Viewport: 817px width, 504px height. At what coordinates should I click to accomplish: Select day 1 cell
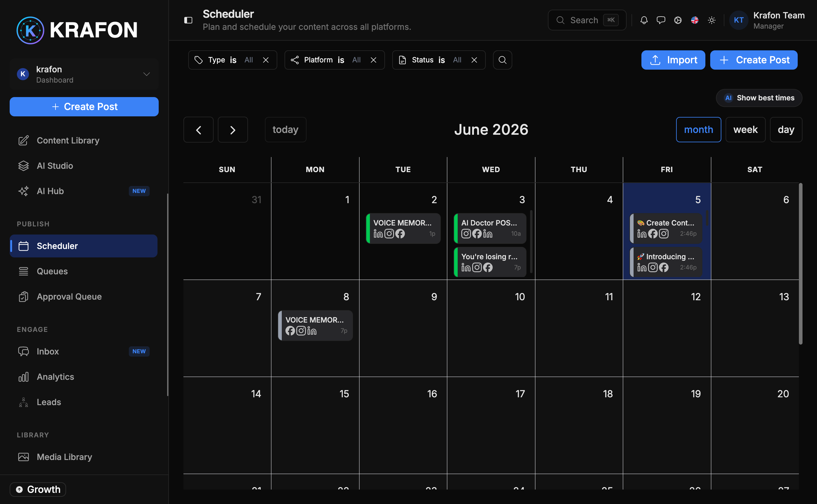pos(315,231)
